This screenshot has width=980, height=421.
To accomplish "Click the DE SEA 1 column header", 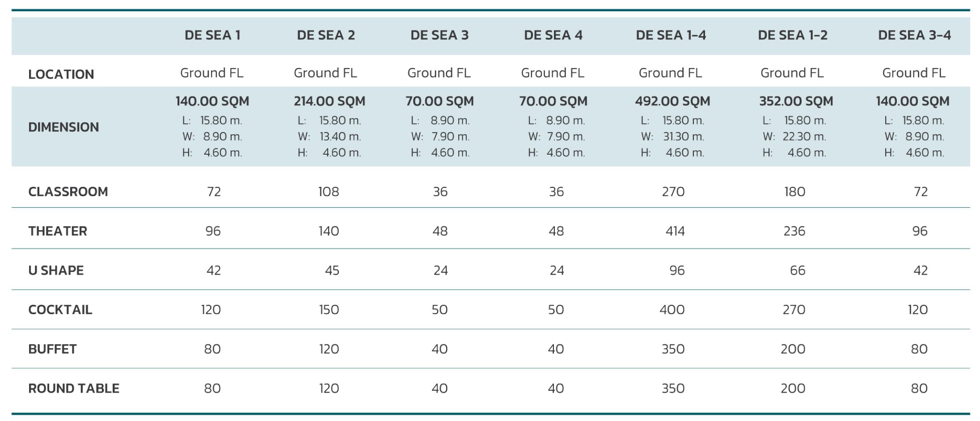I will coord(212,35).
